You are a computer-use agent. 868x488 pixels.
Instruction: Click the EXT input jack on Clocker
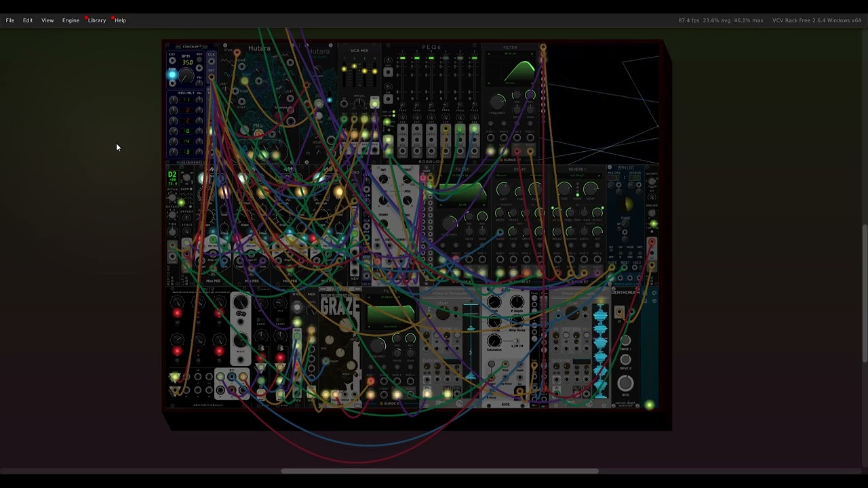point(172,60)
